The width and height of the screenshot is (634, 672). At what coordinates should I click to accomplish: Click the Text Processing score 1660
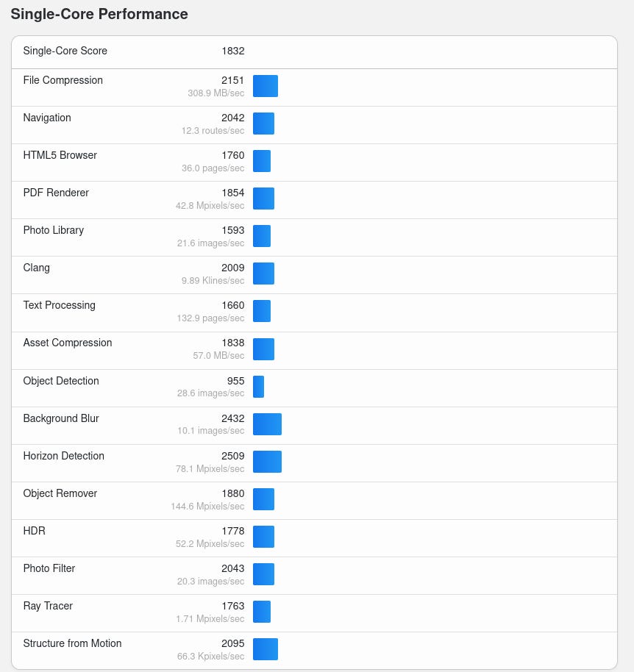click(x=232, y=305)
